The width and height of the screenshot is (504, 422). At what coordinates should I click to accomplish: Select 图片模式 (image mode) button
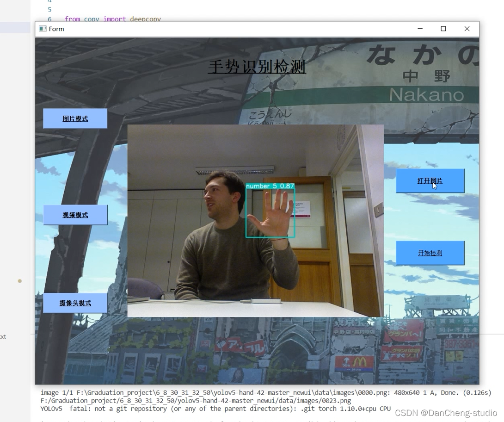click(x=75, y=118)
